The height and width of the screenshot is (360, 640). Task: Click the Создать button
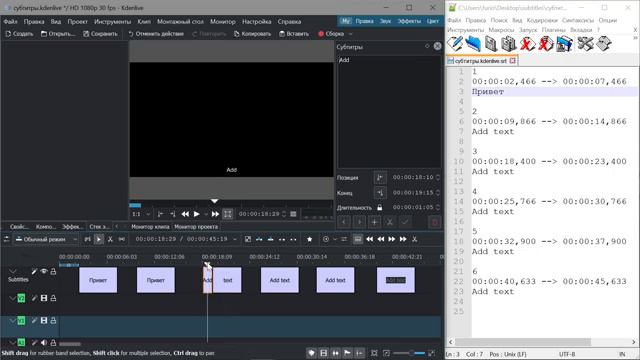tap(19, 34)
